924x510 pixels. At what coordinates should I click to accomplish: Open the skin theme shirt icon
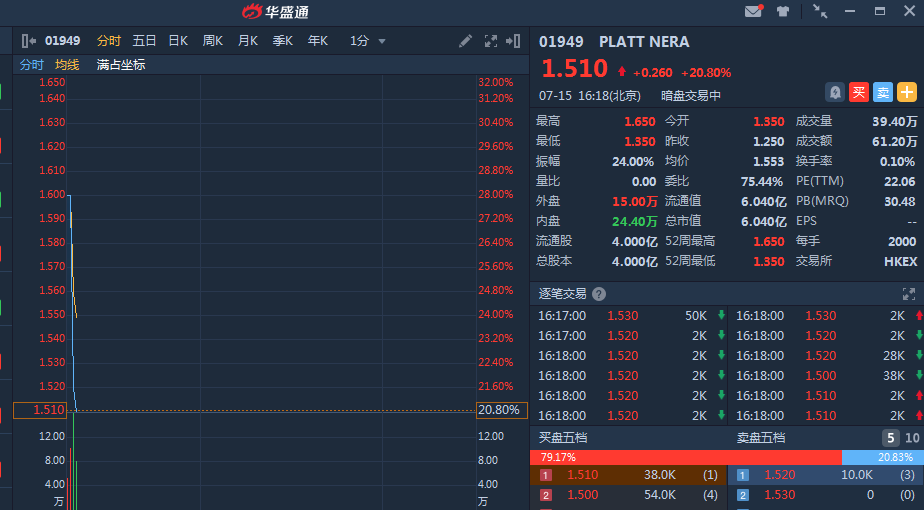click(783, 12)
